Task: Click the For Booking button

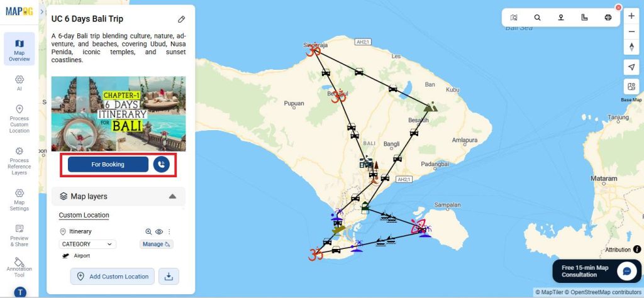Action: coord(108,164)
